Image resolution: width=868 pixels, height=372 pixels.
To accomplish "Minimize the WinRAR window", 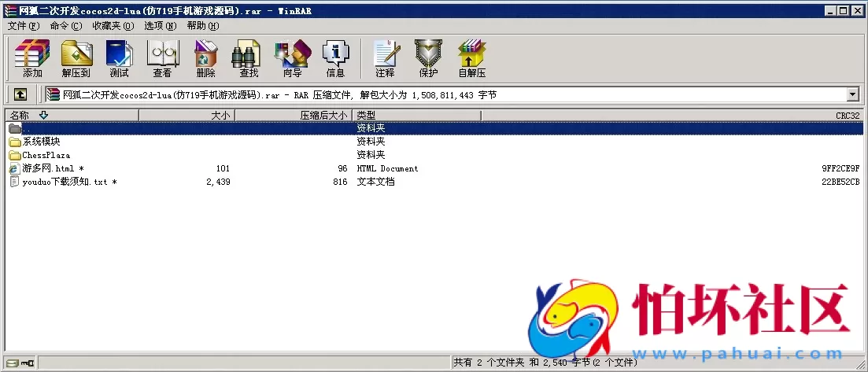I will (x=831, y=10).
